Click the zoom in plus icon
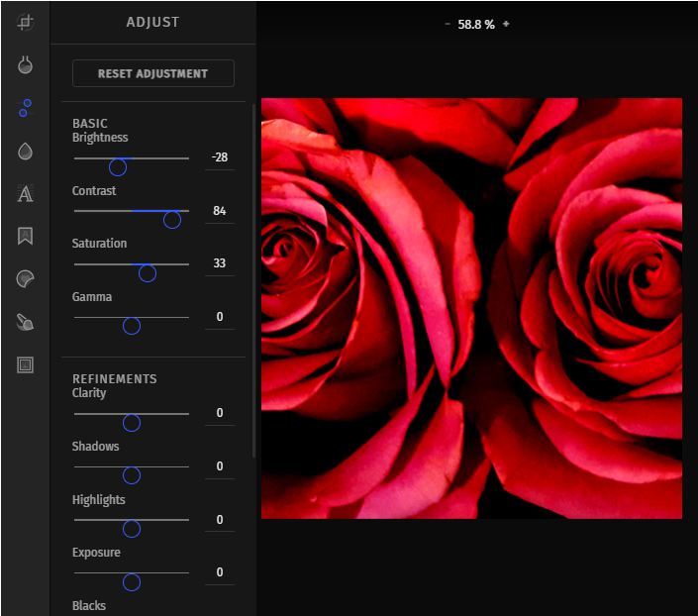 pyautogui.click(x=506, y=24)
